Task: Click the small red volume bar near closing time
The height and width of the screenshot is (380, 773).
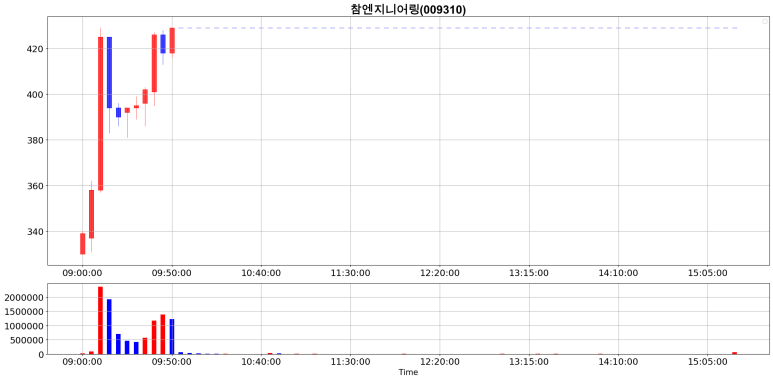Action: click(x=735, y=353)
